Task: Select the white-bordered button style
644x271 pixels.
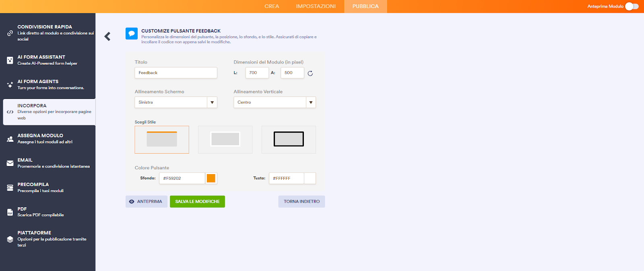Action: coord(225,140)
